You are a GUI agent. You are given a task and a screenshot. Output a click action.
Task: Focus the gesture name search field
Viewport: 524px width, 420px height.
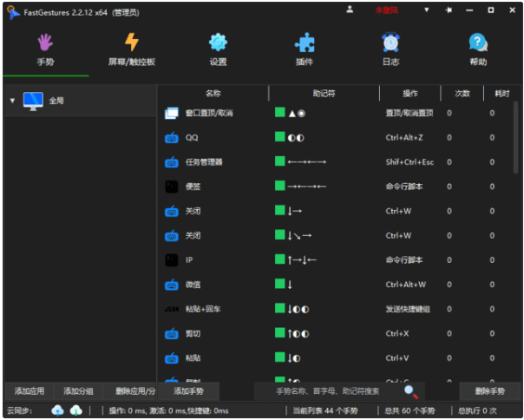point(328,391)
